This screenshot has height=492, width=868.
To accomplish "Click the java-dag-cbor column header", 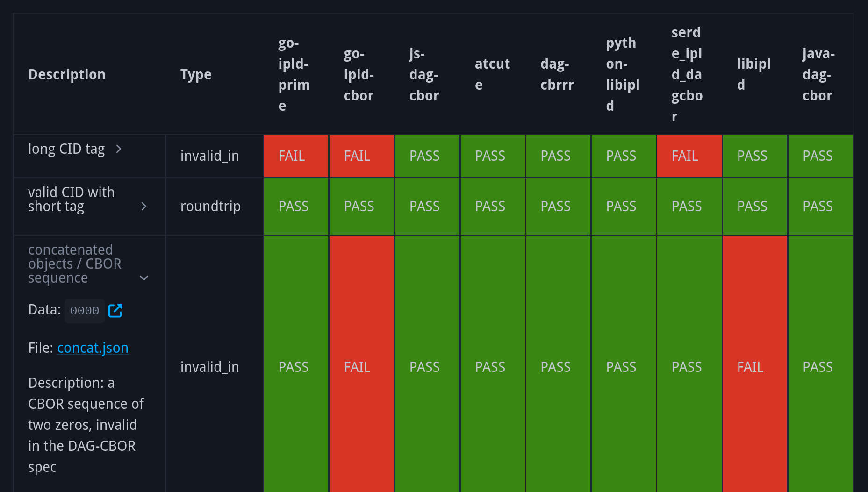I will pos(818,74).
